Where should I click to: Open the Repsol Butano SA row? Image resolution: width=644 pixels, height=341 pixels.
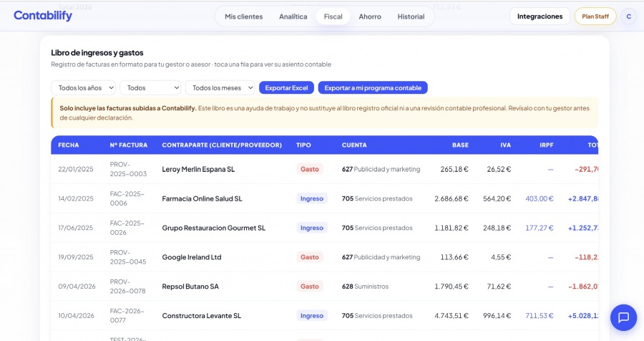pyautogui.click(x=324, y=287)
